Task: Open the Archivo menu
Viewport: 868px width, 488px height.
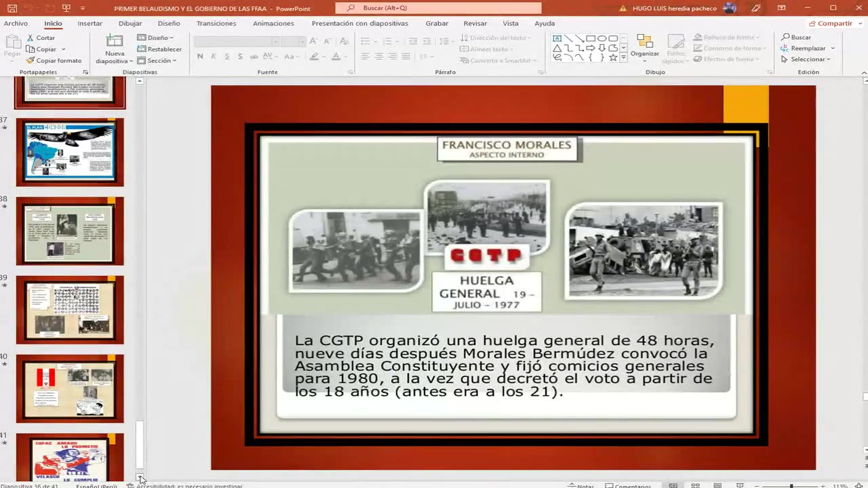Action: click(16, 23)
